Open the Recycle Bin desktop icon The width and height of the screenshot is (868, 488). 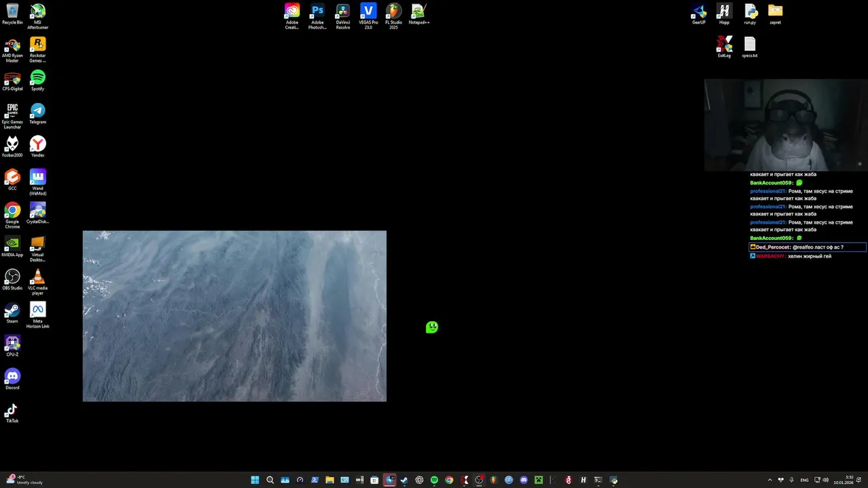pos(12,14)
